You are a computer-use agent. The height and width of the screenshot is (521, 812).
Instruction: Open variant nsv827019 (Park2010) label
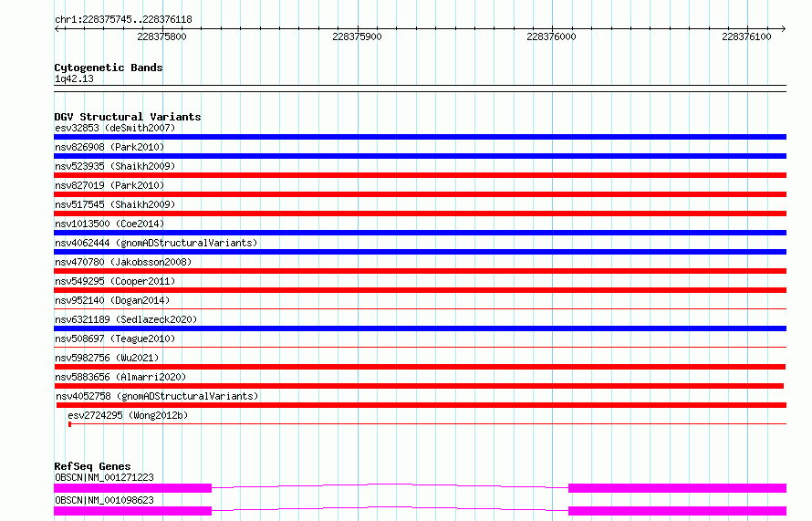pos(109,185)
